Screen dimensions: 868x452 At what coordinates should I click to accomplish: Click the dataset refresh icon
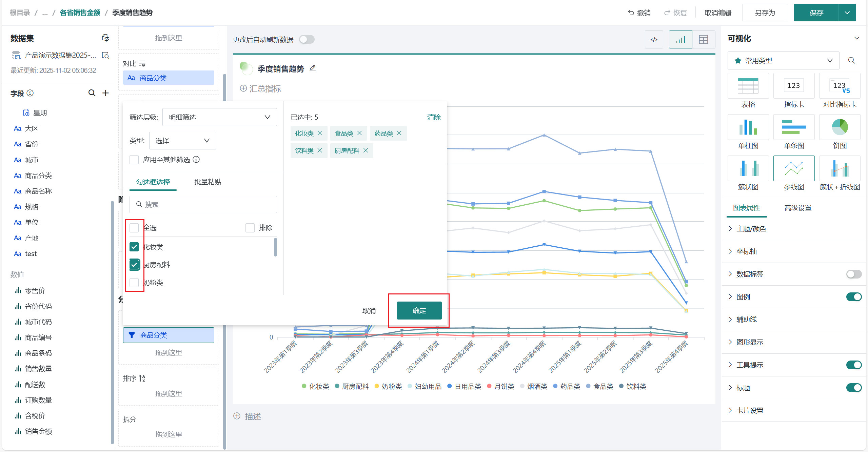105,38
